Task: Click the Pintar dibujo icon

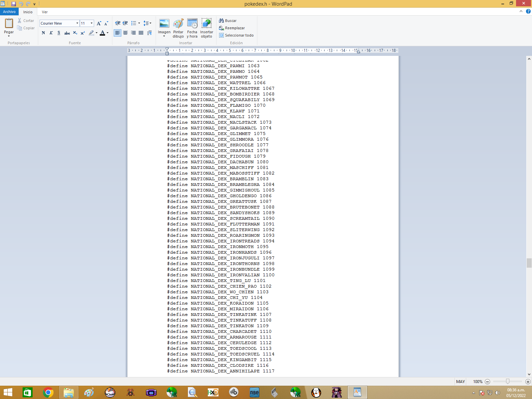Action: pyautogui.click(x=178, y=24)
